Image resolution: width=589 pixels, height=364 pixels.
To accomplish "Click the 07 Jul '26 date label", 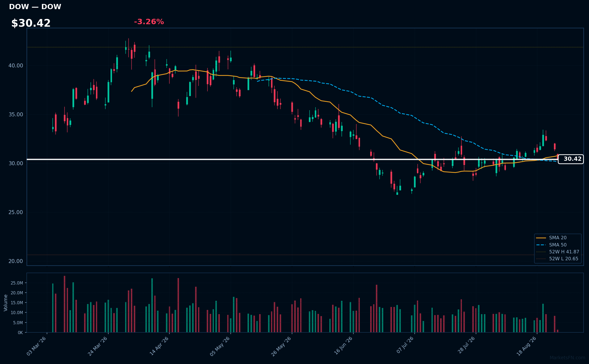I will [405, 345].
